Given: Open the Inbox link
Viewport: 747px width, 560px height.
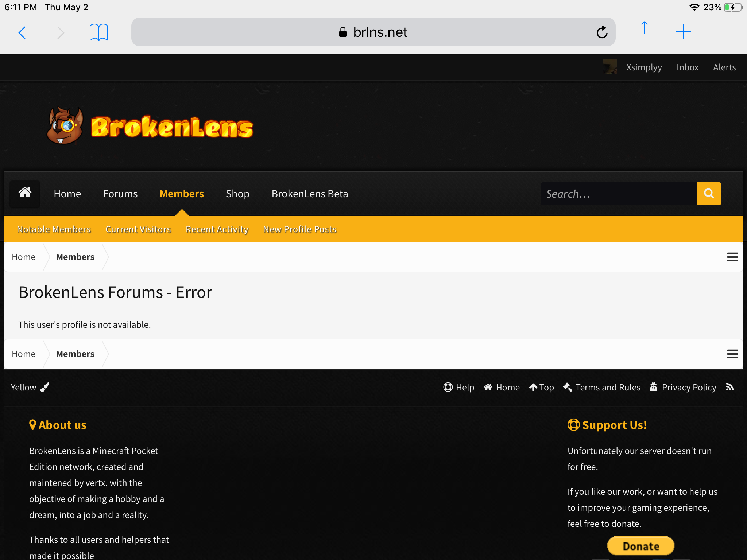Looking at the screenshot, I should pos(688,67).
